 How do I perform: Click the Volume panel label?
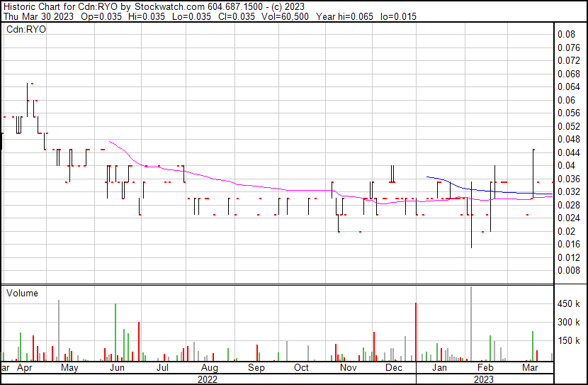(22, 293)
